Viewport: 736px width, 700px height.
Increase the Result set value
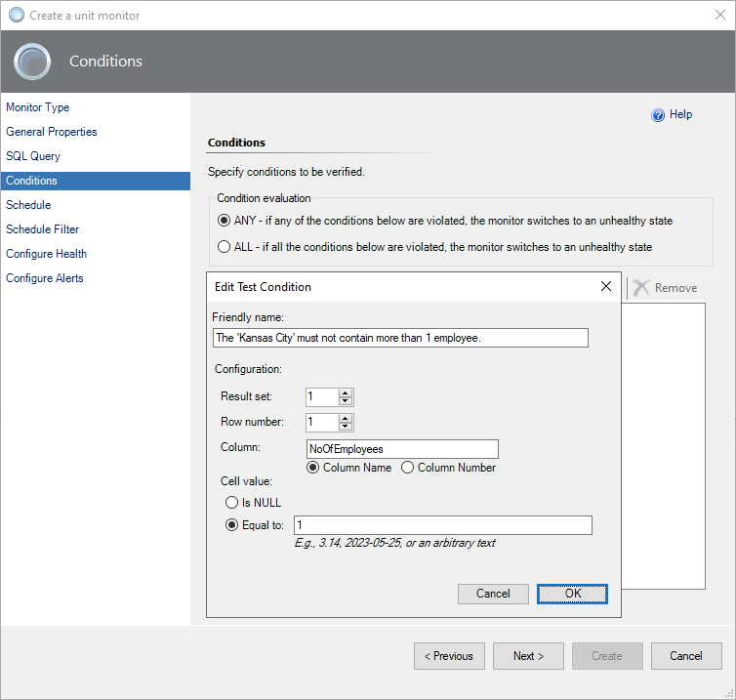[x=346, y=393]
